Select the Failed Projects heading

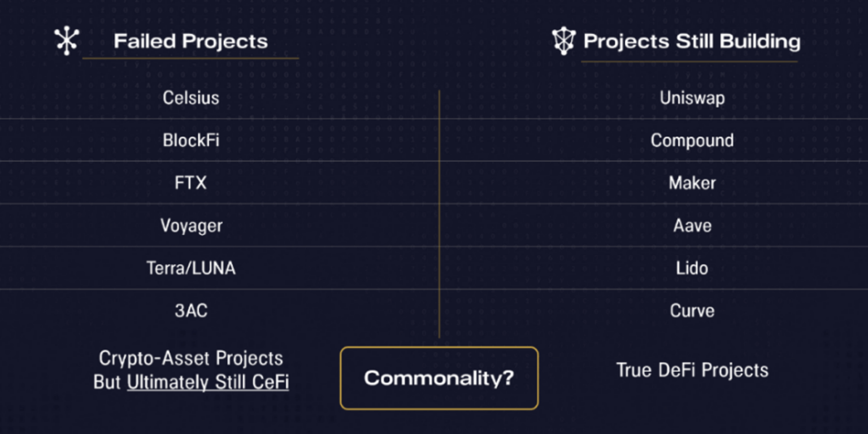pos(190,41)
